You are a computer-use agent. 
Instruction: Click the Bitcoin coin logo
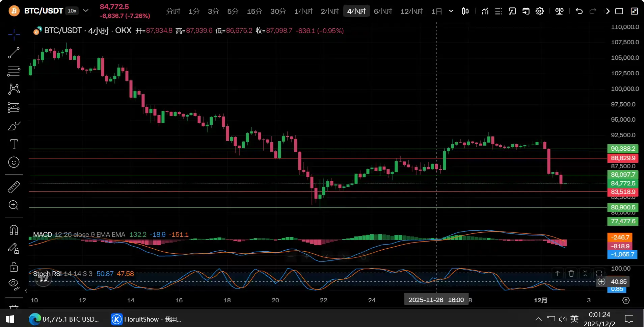14,11
